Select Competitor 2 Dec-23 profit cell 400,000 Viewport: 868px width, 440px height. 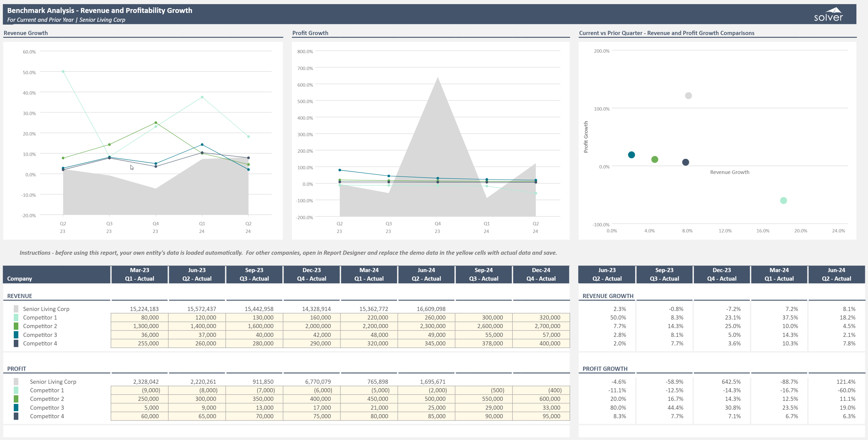coord(312,399)
